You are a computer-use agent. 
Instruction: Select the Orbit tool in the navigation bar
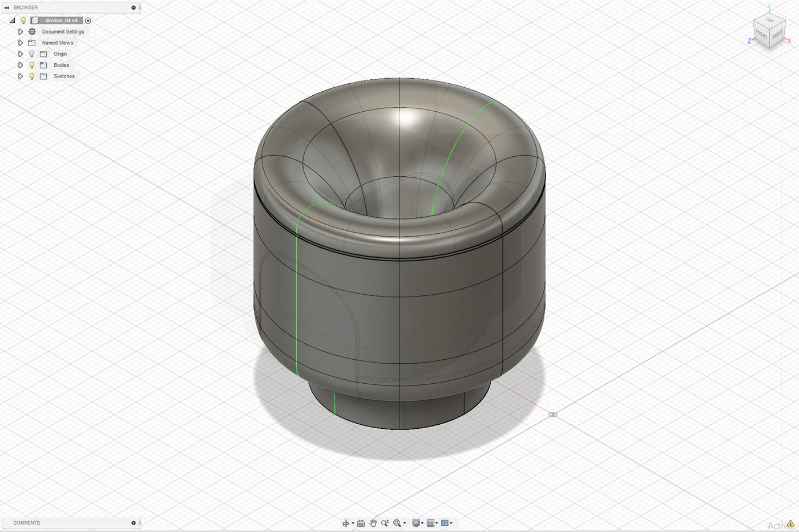pos(346,523)
